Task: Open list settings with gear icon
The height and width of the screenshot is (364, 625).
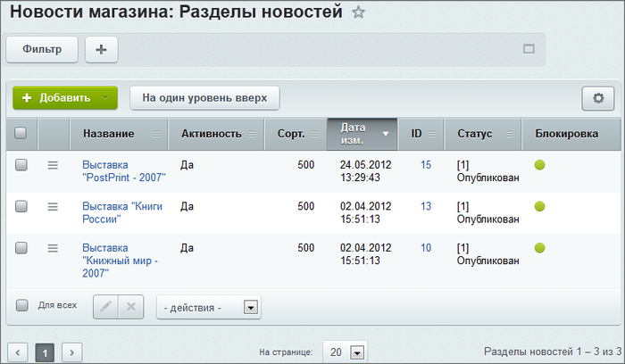Action: tap(598, 98)
